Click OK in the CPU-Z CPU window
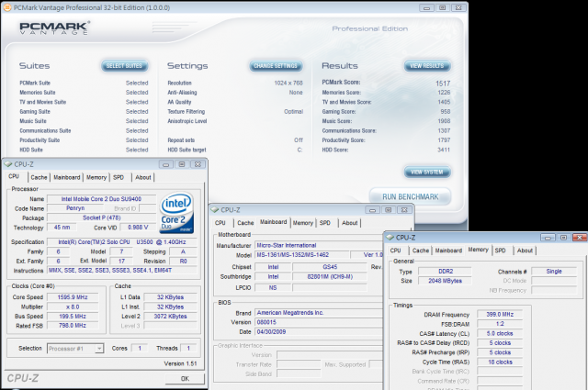This screenshot has width=588, height=390. click(185, 379)
